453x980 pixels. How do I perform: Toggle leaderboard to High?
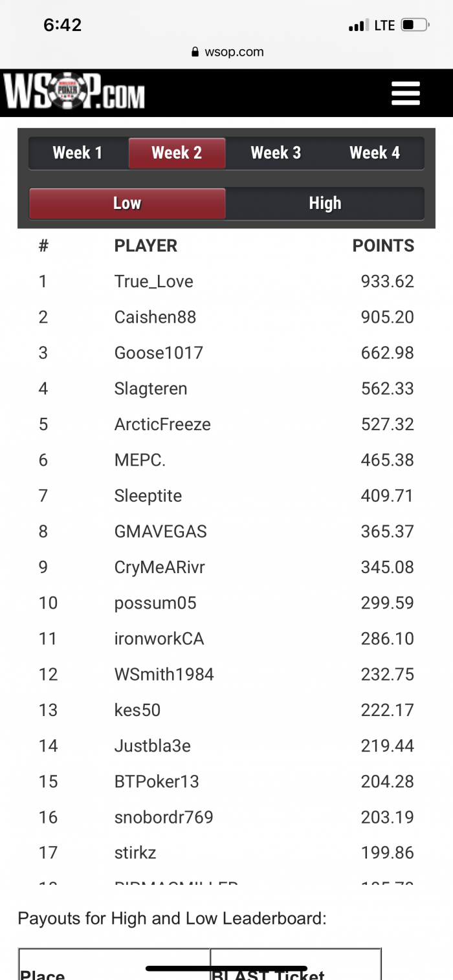tap(325, 203)
